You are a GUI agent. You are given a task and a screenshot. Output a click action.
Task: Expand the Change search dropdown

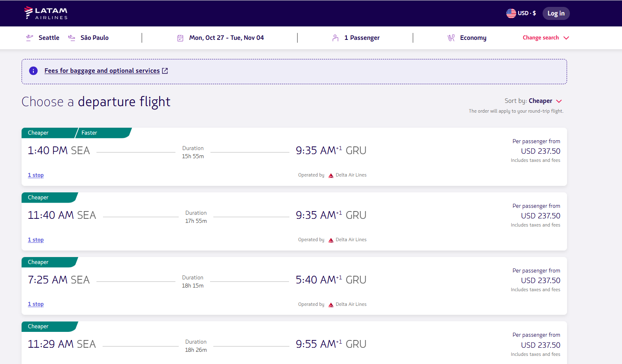pos(545,38)
